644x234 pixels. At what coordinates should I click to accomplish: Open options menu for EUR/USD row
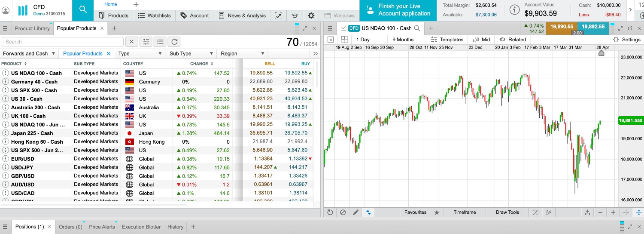coord(6,159)
